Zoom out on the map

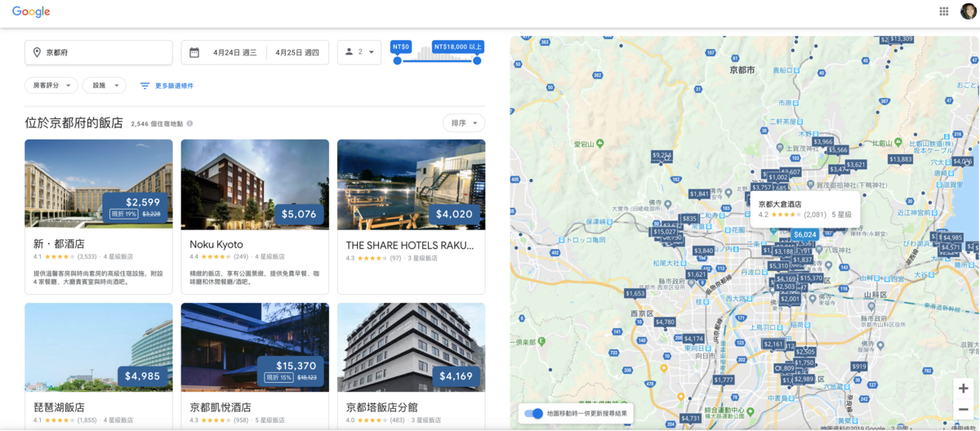pos(964,408)
